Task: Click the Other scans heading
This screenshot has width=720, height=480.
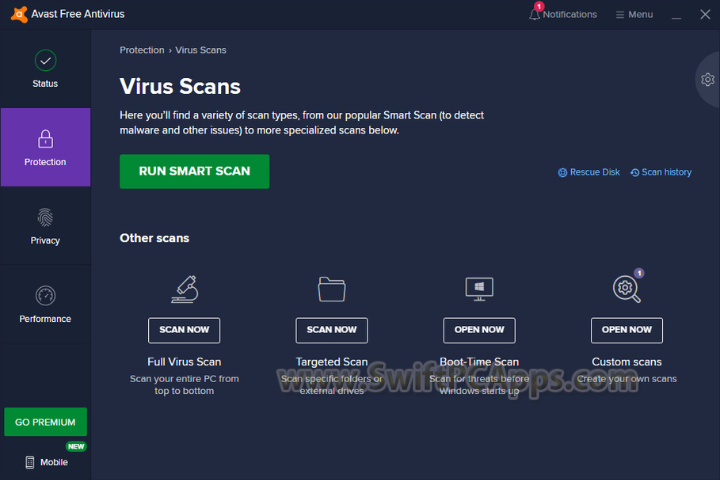Action: pyautogui.click(x=154, y=238)
